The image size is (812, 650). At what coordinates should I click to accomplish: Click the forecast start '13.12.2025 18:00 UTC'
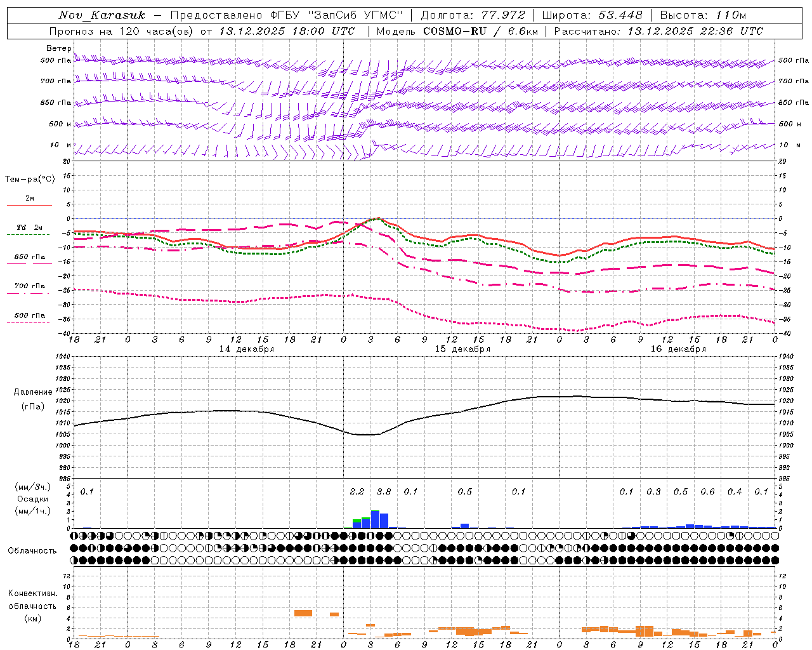tap(287, 31)
